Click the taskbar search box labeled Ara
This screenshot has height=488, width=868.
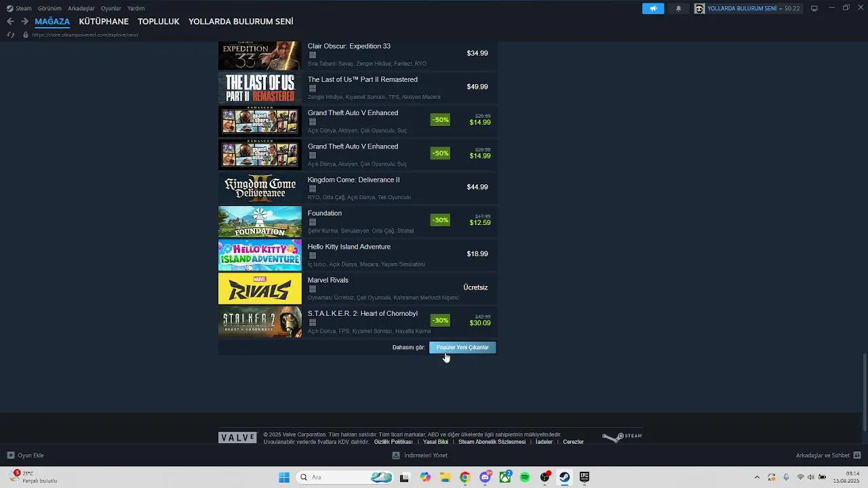click(x=345, y=477)
